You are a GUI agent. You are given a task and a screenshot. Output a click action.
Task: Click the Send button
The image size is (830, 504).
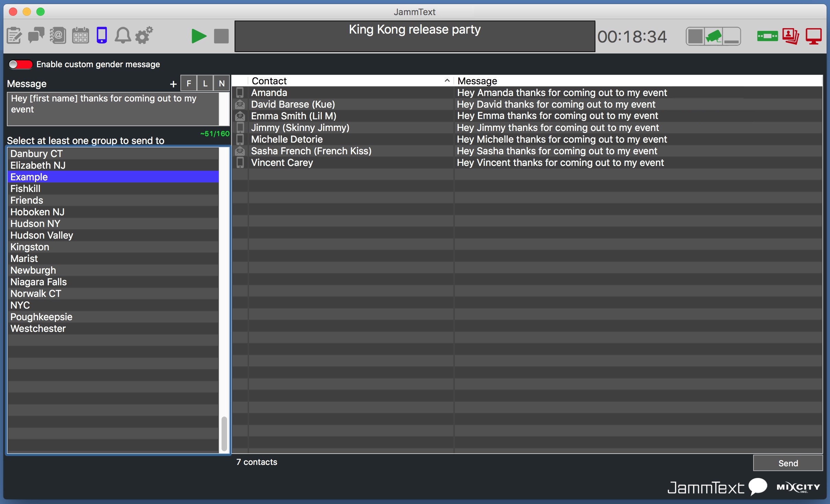(x=788, y=463)
